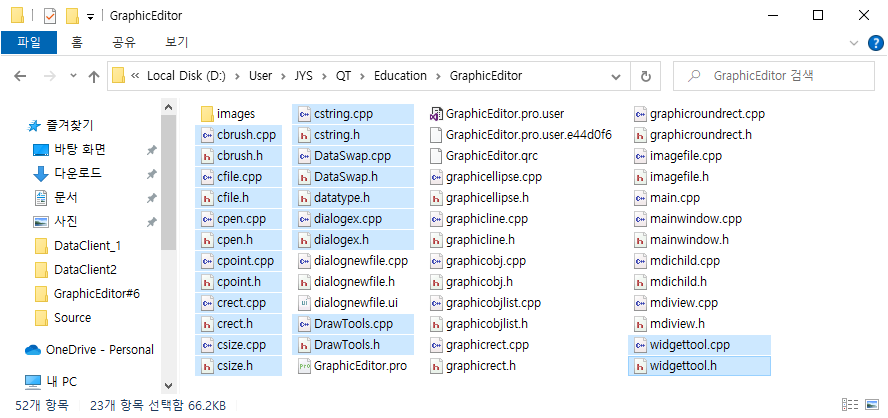Screen dimensions: 888x418
Task: Click the GraphicEditor.pro project file icon
Action: pyautogui.click(x=304, y=366)
